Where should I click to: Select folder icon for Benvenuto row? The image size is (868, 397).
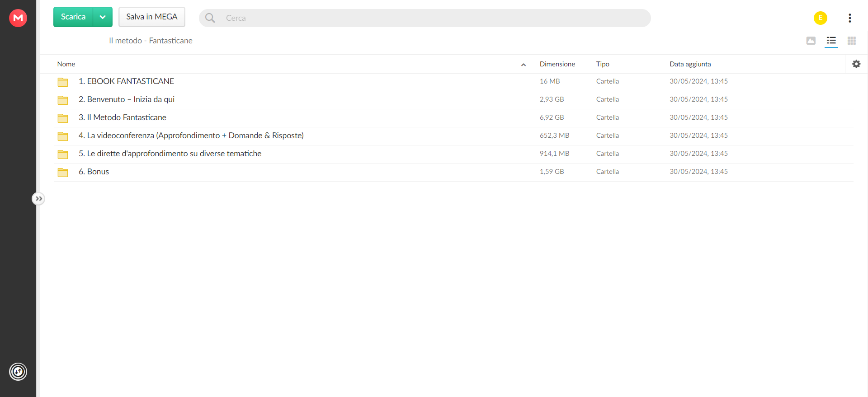coord(63,100)
